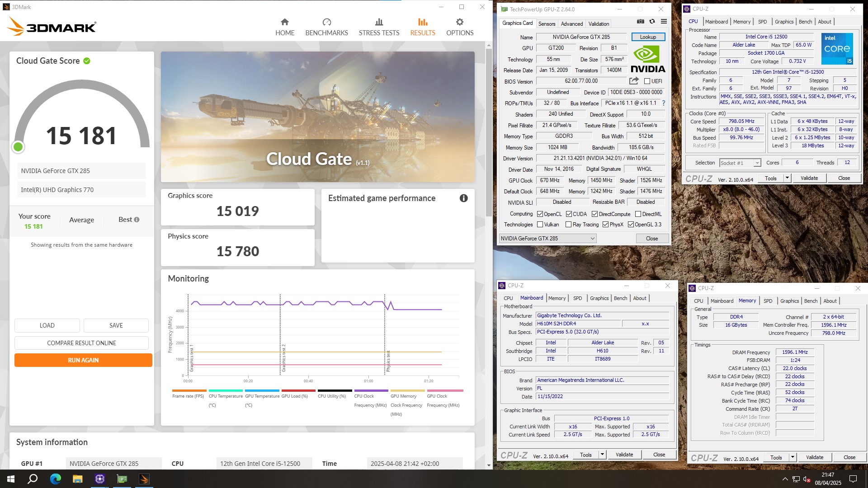
Task: Click the CPU Clock Frequency legend swatch
Action: pos(371,390)
